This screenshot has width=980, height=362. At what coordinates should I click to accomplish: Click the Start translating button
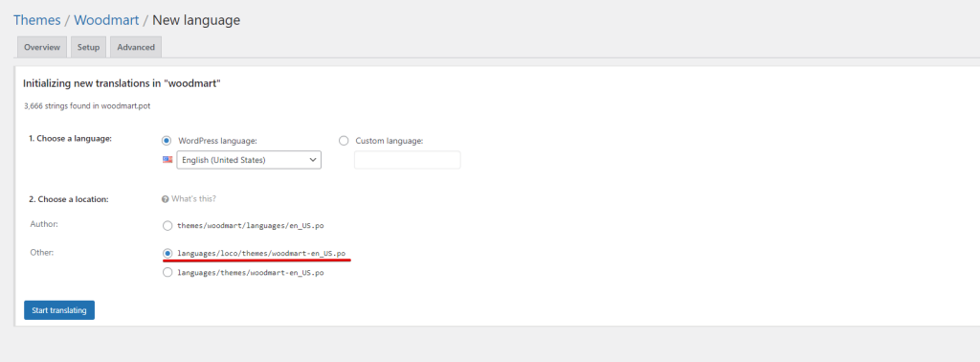point(59,310)
